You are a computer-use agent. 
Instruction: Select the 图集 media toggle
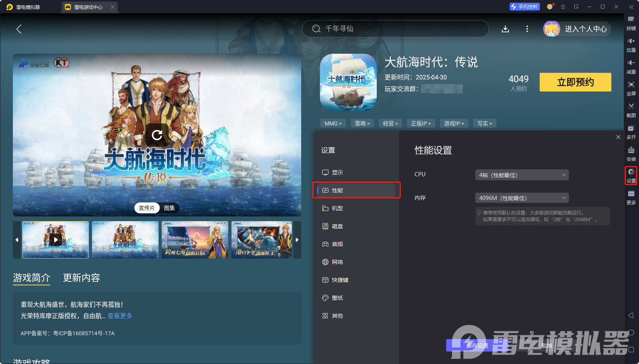point(169,208)
